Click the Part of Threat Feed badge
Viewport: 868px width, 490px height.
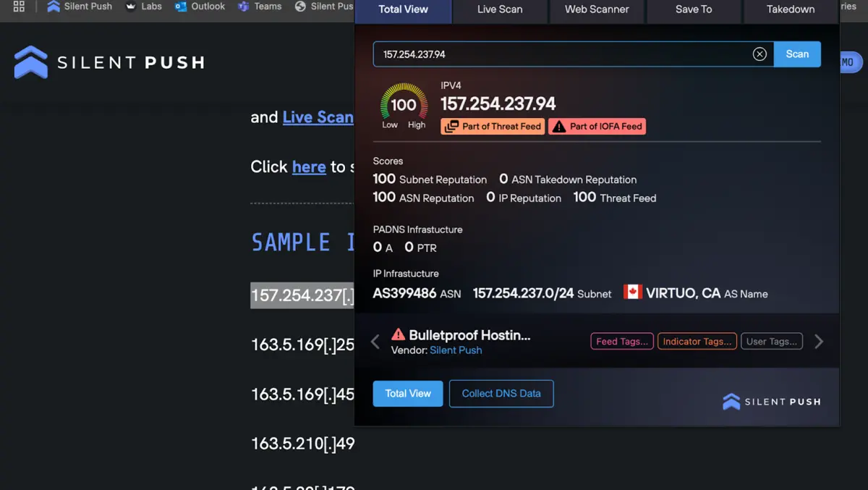[493, 126]
